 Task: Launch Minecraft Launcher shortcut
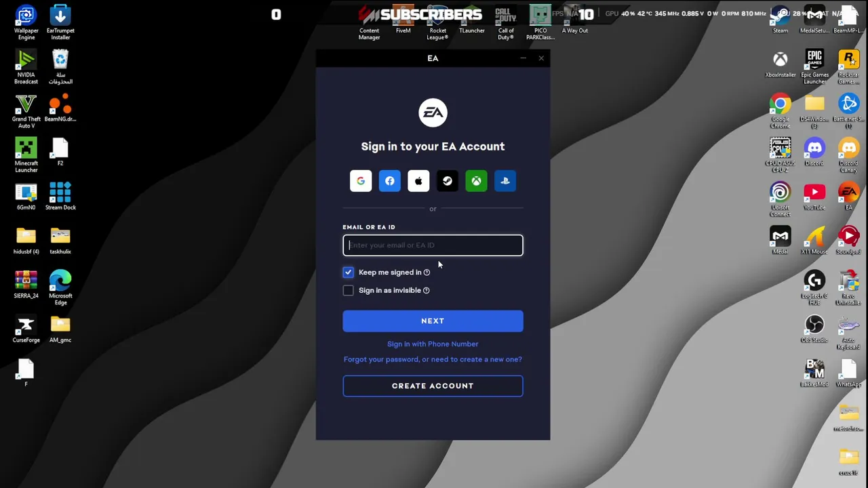[x=26, y=155]
